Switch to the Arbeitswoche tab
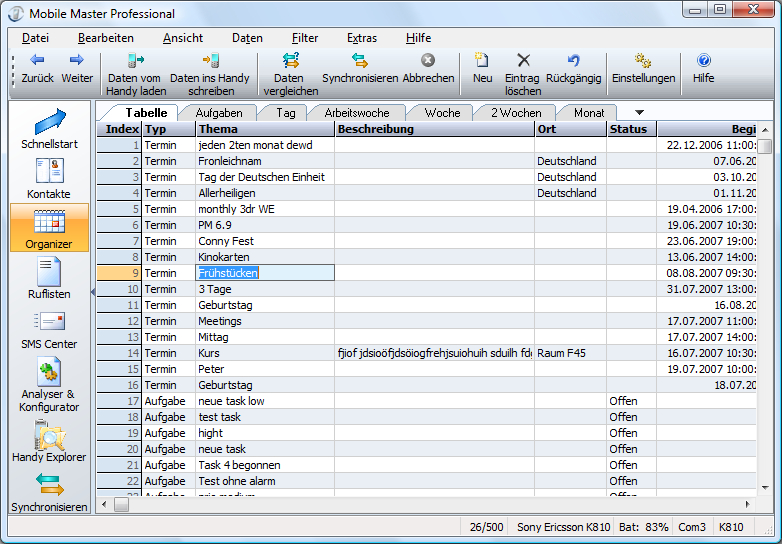Viewport: 782px width, 544px height. click(x=356, y=113)
